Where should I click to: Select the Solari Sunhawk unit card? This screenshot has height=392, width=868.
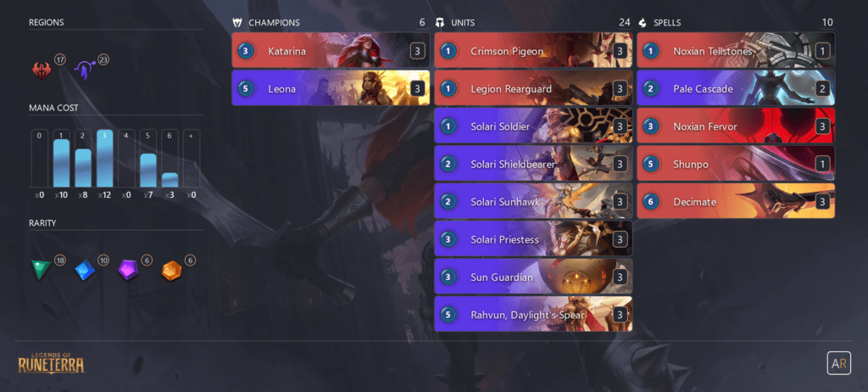[x=533, y=202]
